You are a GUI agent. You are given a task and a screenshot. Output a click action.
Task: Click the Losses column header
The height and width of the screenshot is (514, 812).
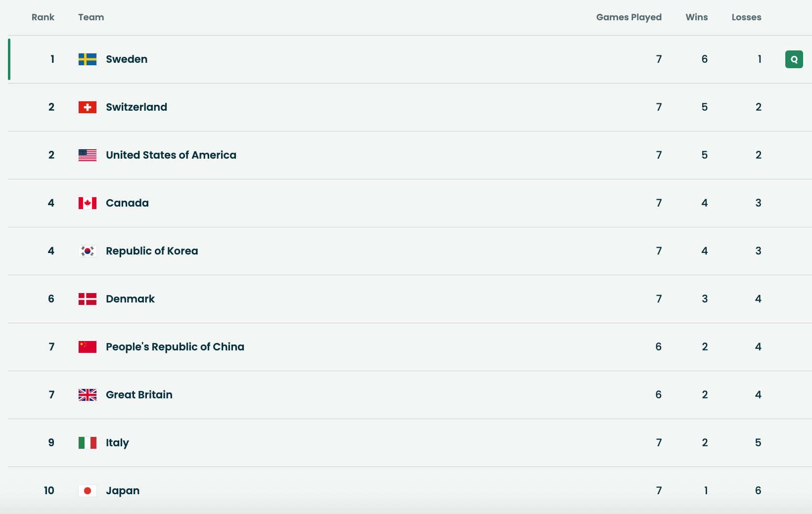[746, 17]
